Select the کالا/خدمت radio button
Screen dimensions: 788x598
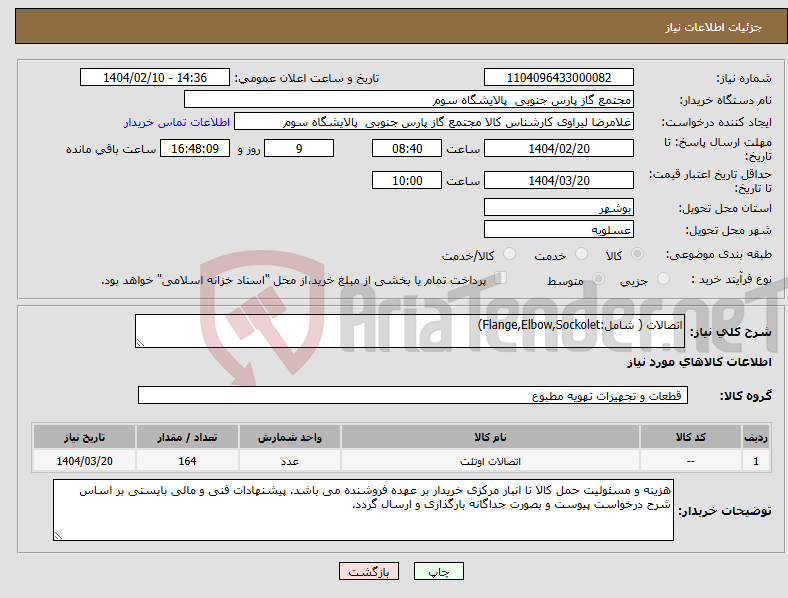point(510,254)
